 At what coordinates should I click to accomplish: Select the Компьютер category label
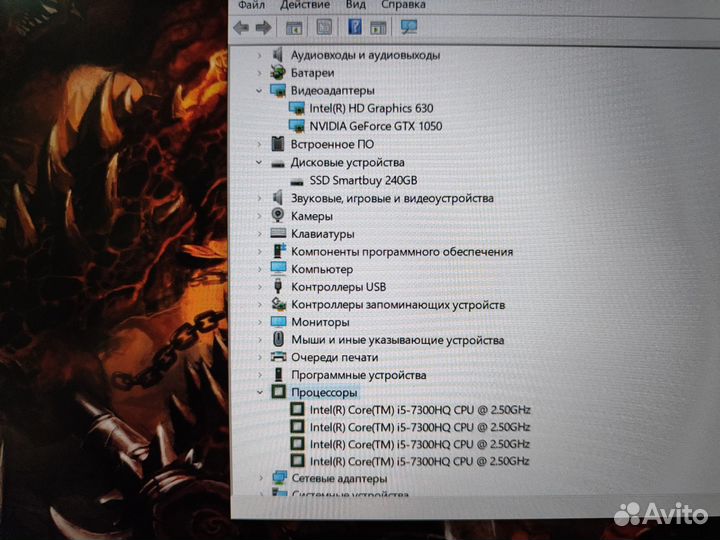click(322, 270)
